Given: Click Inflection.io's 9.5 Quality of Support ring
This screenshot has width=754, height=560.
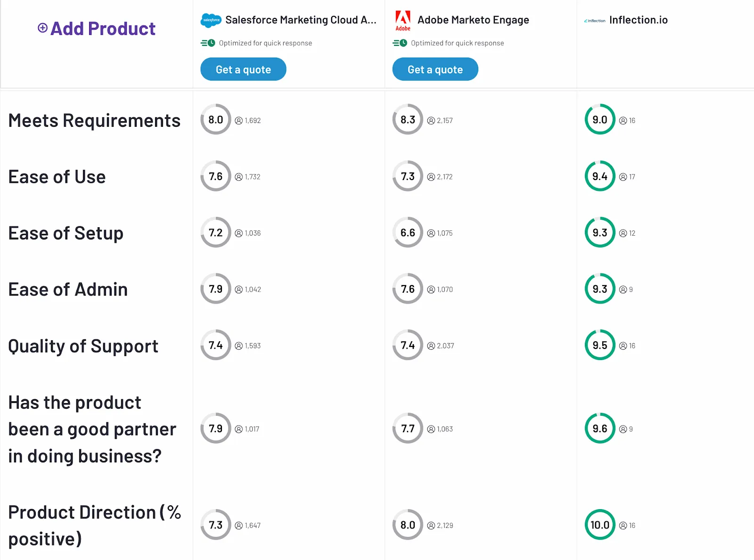Looking at the screenshot, I should click(x=600, y=345).
